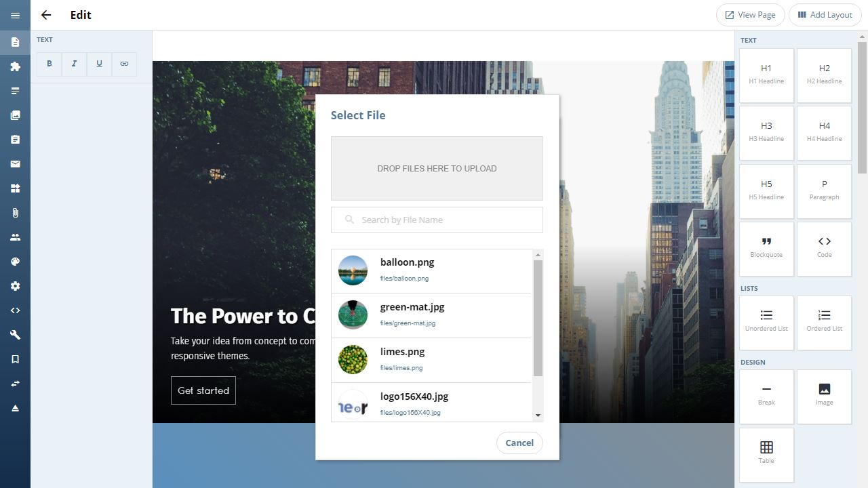
Task: Toggle underline text formatting
Action: tap(99, 64)
